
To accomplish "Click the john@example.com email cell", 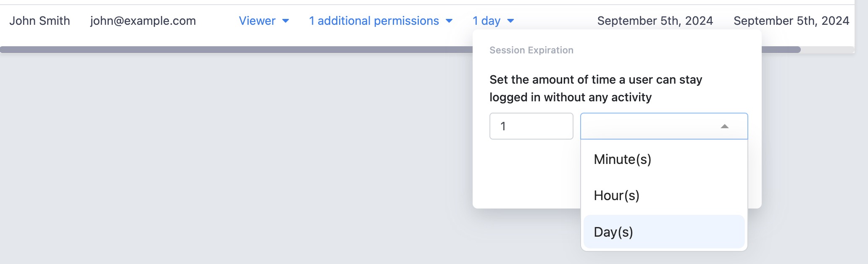I will (x=143, y=21).
